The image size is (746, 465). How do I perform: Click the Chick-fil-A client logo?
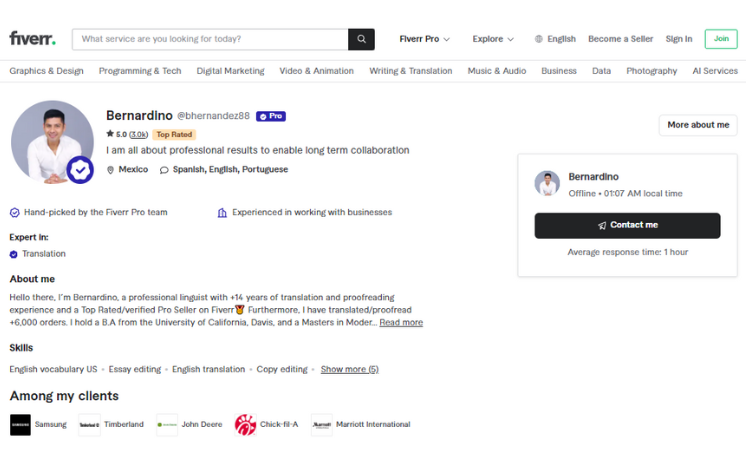pos(245,424)
